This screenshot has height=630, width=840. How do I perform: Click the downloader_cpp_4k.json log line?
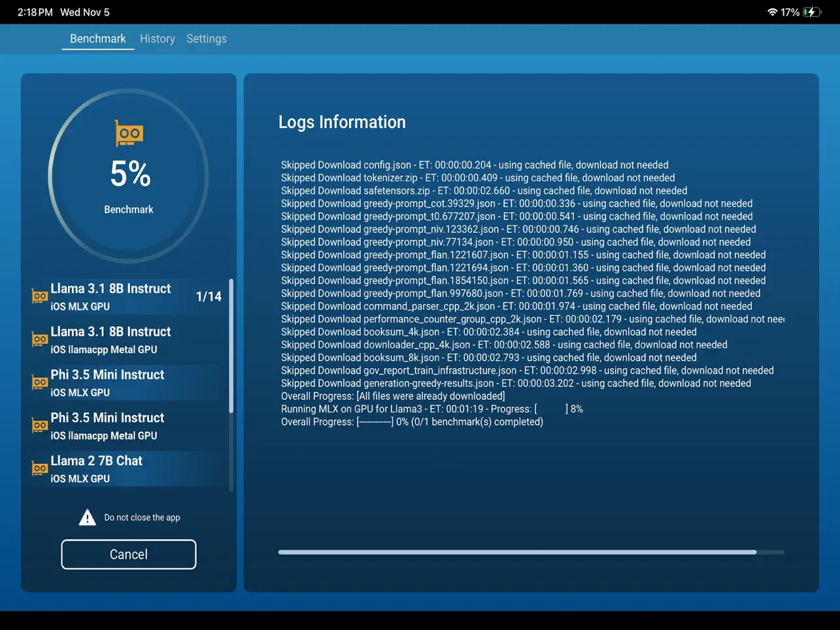pos(504,345)
